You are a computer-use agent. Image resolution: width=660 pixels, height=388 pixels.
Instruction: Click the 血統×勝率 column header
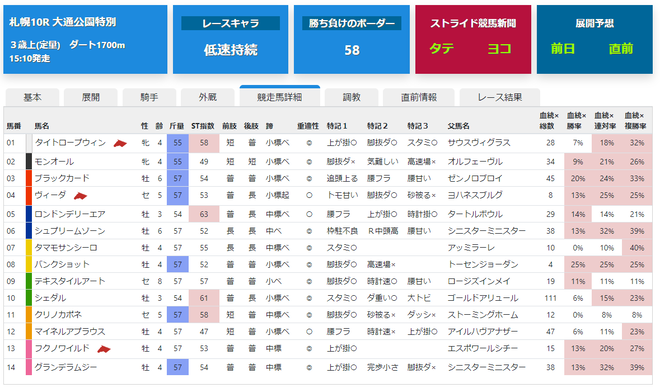[577, 120]
